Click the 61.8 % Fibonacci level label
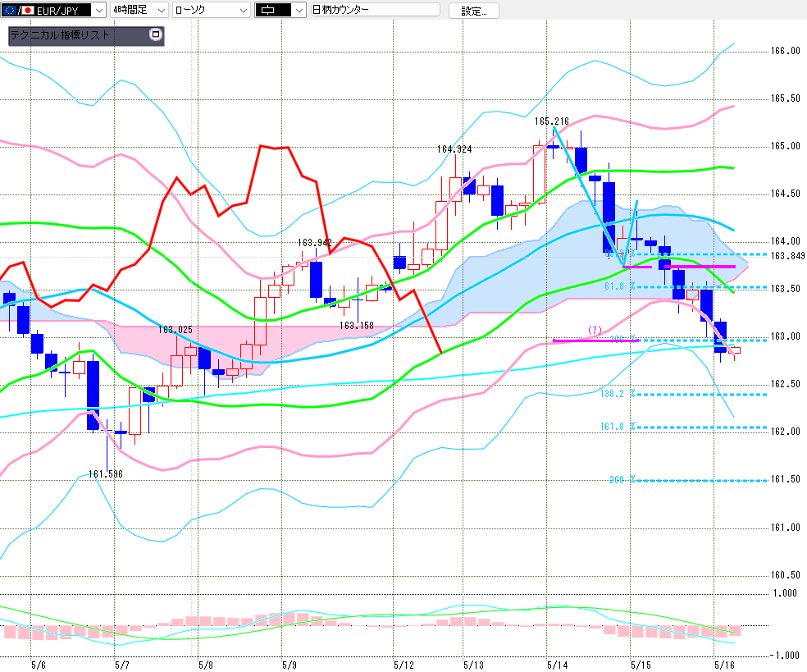The height and width of the screenshot is (672, 807). (x=620, y=286)
